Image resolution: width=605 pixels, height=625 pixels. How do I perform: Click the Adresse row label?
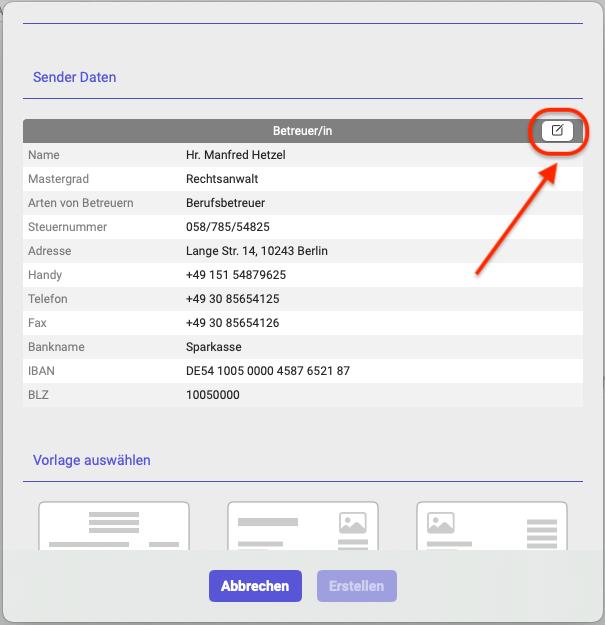pos(49,251)
